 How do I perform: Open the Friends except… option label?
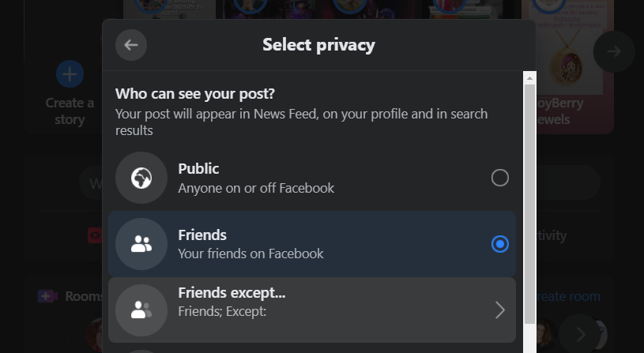(x=232, y=293)
